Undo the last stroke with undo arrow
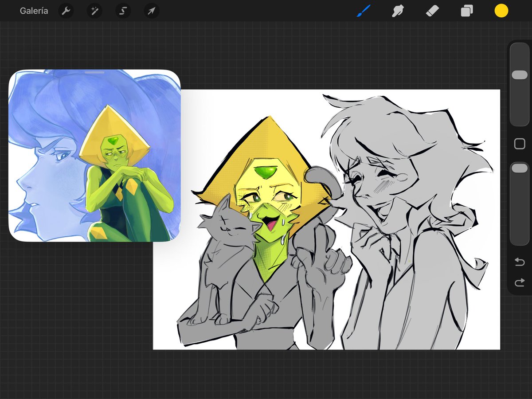 [520, 262]
